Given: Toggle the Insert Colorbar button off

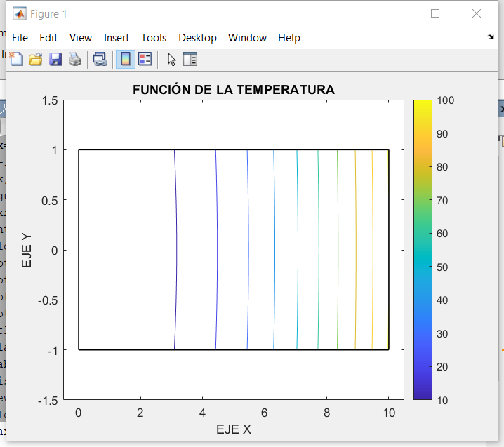Looking at the screenshot, I should point(126,60).
